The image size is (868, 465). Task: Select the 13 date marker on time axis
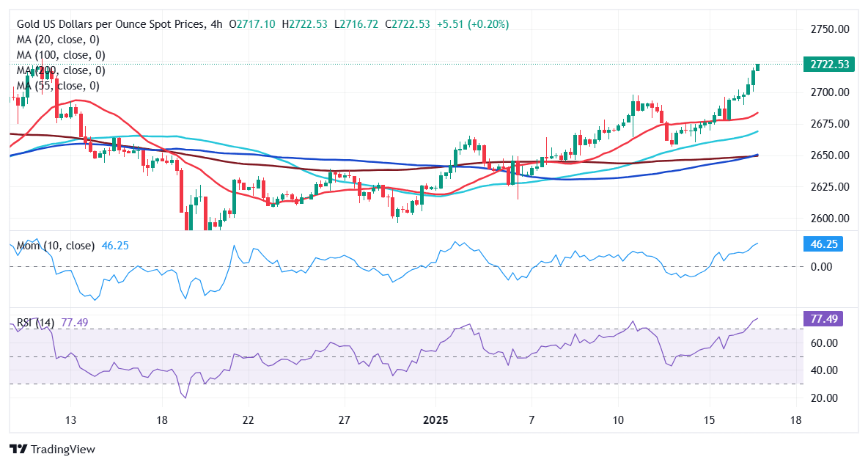(x=70, y=420)
